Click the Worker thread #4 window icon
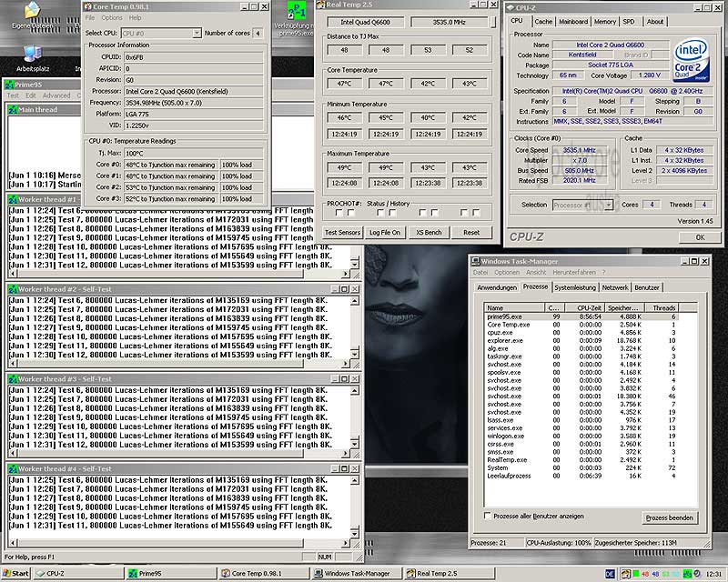This screenshot has width=728, height=582. [13, 468]
